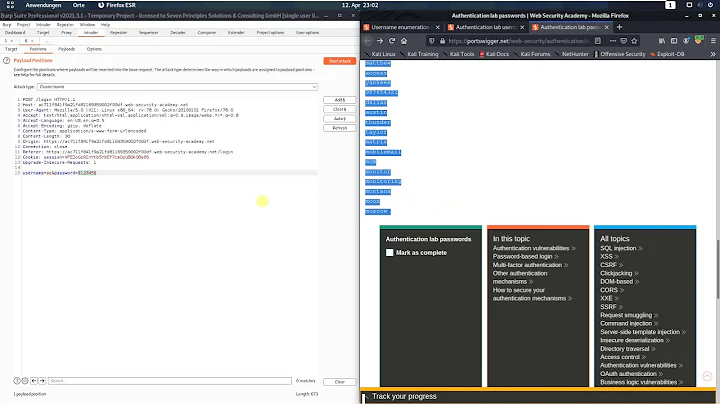Switch to workspace 1 indicator
The height and width of the screenshot is (404, 720).
point(670,5)
